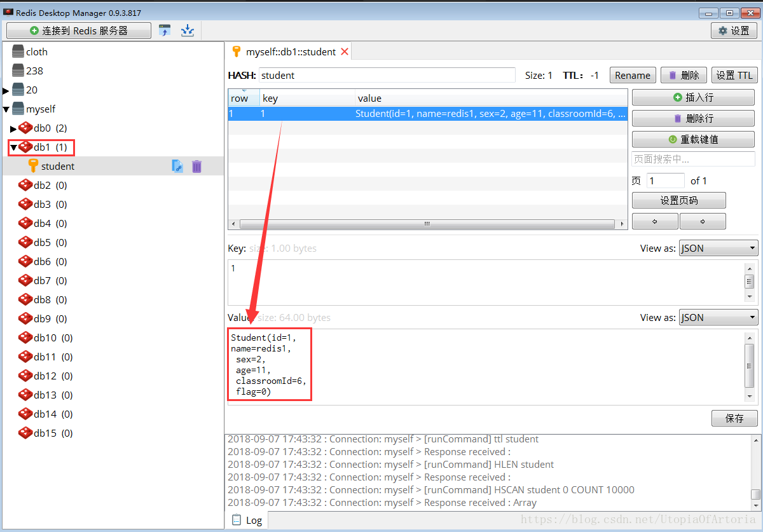Click the 保存 save button
The width and height of the screenshot is (763, 532).
click(734, 418)
